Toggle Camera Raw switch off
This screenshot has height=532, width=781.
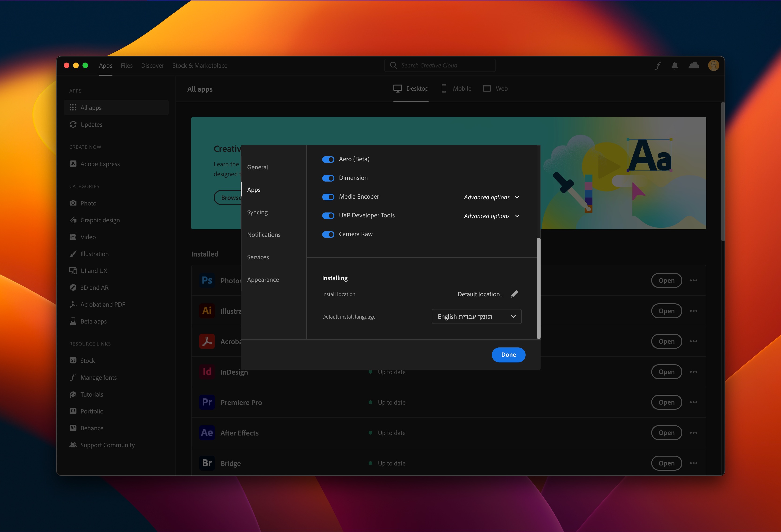[x=328, y=234]
